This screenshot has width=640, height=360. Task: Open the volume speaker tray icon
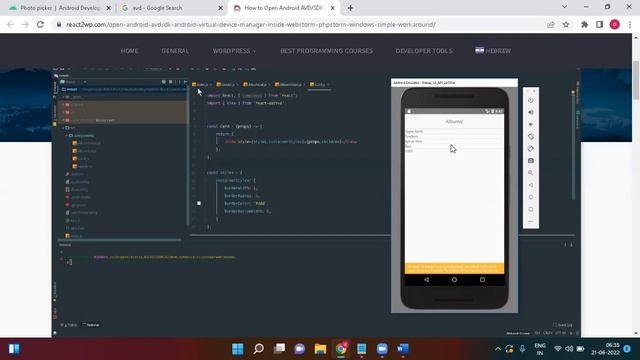[x=569, y=349]
